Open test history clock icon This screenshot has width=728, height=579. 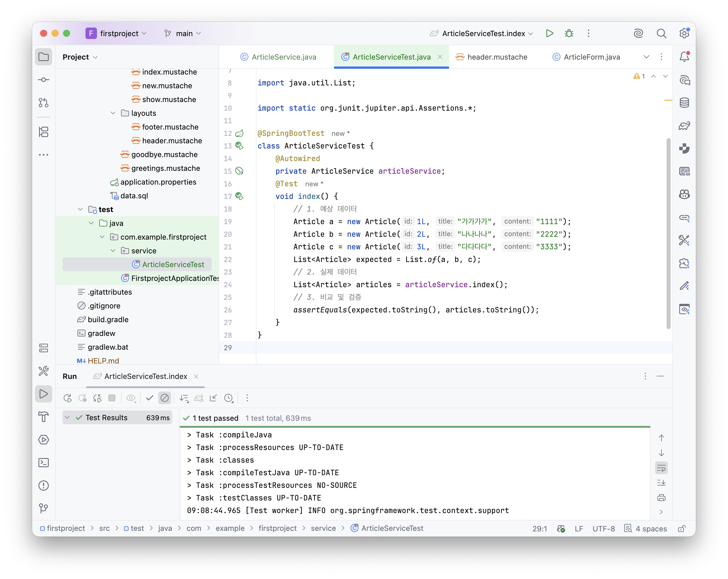[x=229, y=398]
